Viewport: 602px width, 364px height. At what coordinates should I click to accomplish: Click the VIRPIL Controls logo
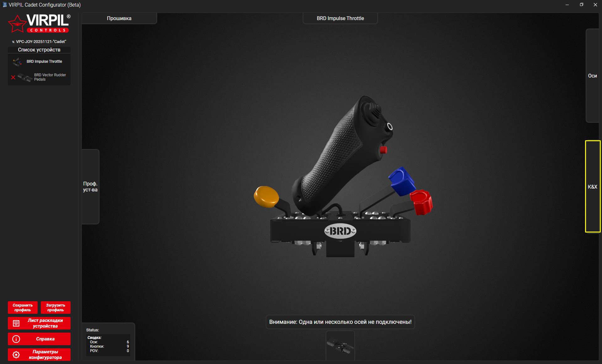[x=39, y=24]
